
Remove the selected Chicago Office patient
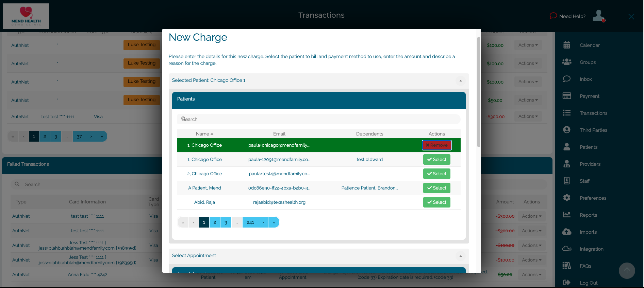coord(436,145)
